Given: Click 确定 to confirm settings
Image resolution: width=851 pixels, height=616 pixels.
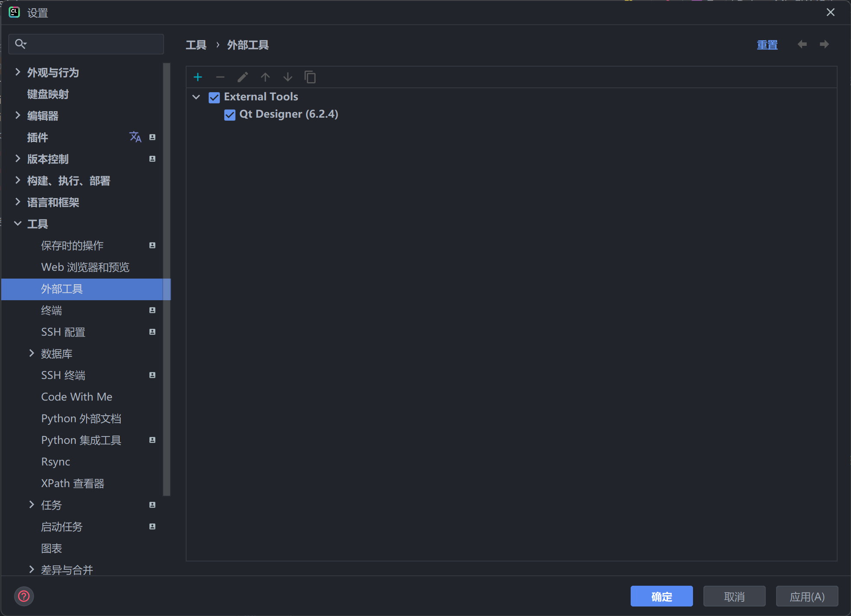Looking at the screenshot, I should point(661,596).
